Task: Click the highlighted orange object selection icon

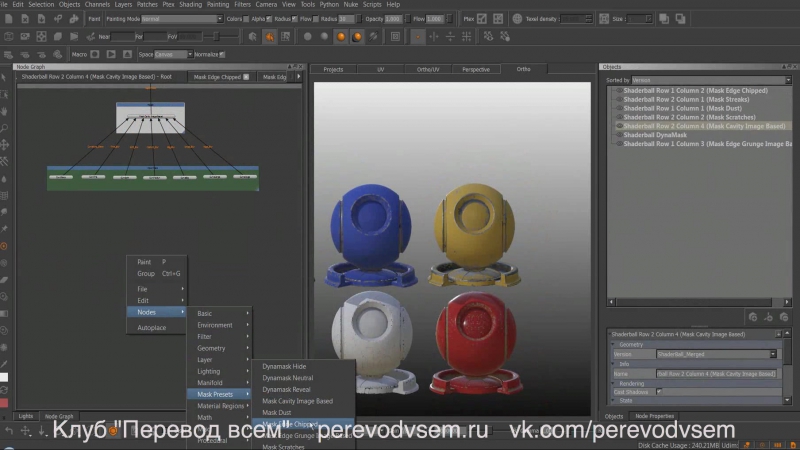Action: (x=269, y=37)
